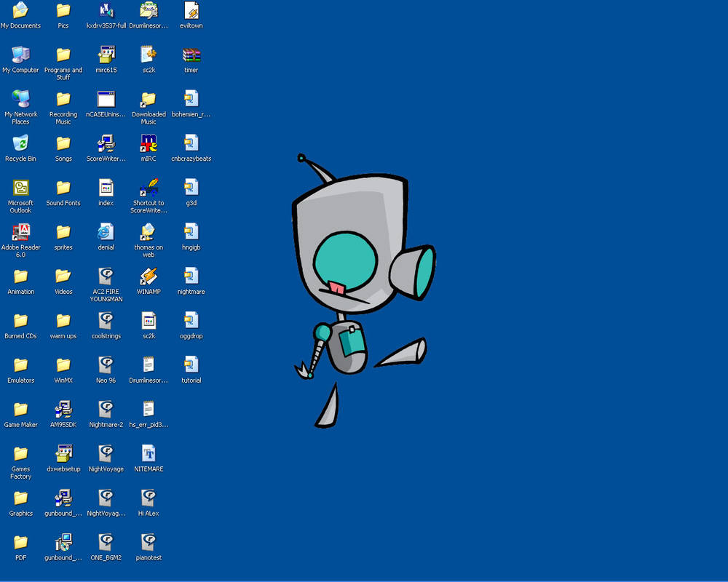Select the g3d audio file
Image resolution: width=728 pixels, height=582 pixels.
click(x=191, y=193)
